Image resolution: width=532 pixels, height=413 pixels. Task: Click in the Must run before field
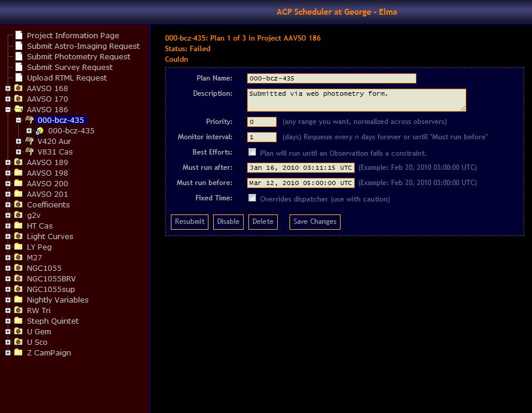301,183
